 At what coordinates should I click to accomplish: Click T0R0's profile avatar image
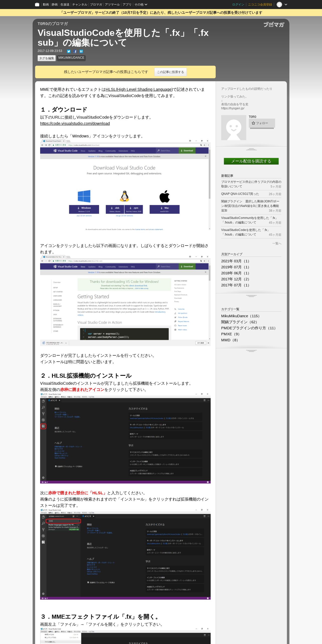[234, 128]
